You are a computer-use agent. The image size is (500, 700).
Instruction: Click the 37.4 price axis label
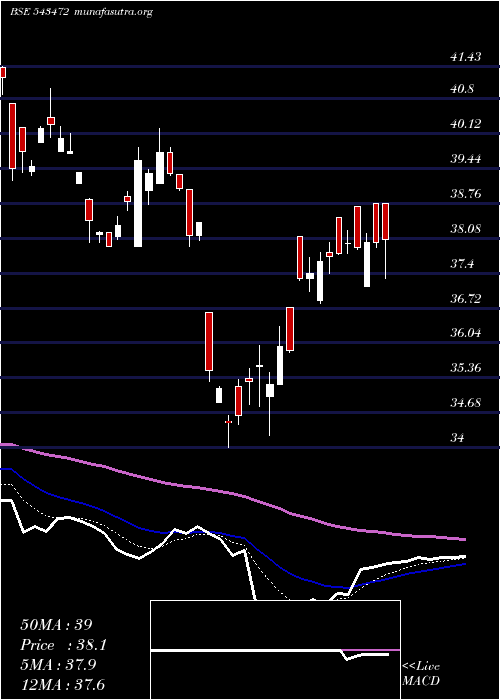[x=462, y=263]
